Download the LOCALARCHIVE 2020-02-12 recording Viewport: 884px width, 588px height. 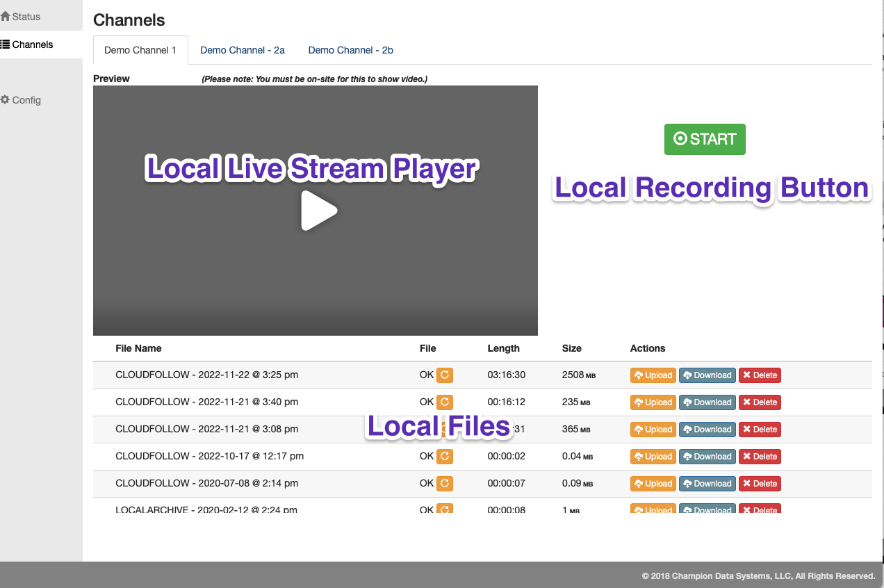[707, 509]
